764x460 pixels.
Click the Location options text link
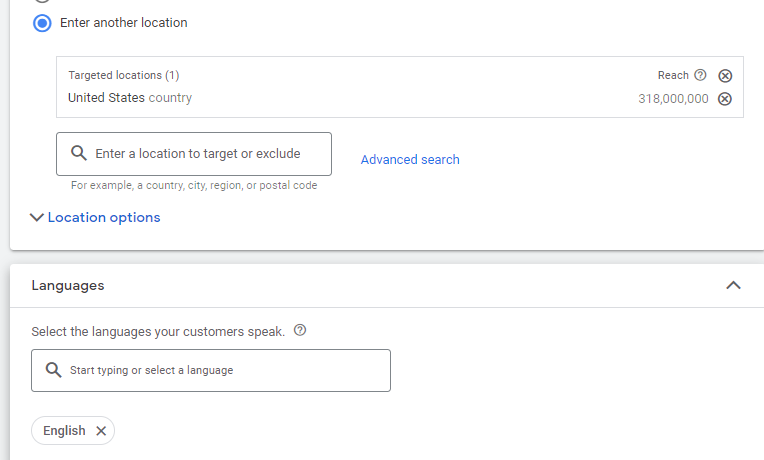(x=104, y=217)
